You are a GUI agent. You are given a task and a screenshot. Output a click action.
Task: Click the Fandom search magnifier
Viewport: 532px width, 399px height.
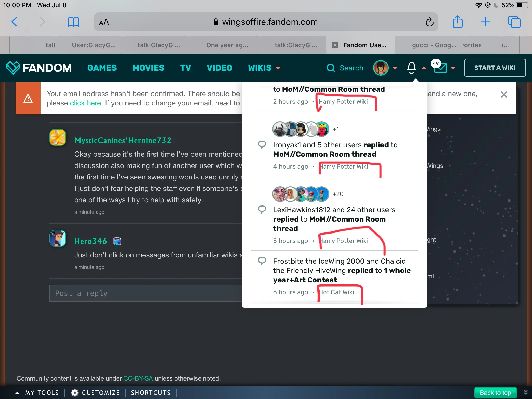coord(331,68)
